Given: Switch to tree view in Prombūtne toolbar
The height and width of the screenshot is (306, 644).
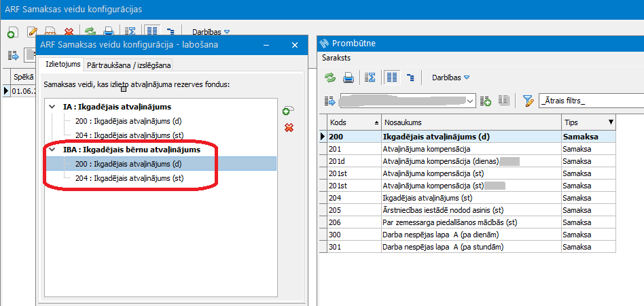Looking at the screenshot, I should [410, 78].
